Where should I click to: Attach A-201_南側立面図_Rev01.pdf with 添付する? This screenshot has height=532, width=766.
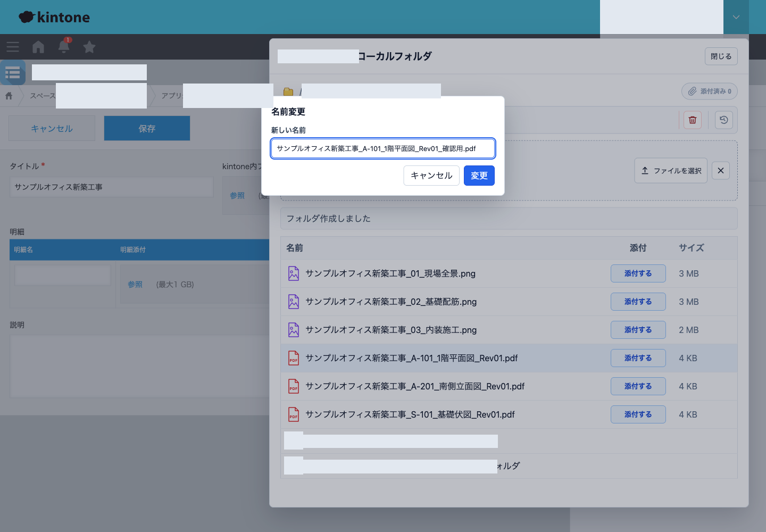pos(638,386)
